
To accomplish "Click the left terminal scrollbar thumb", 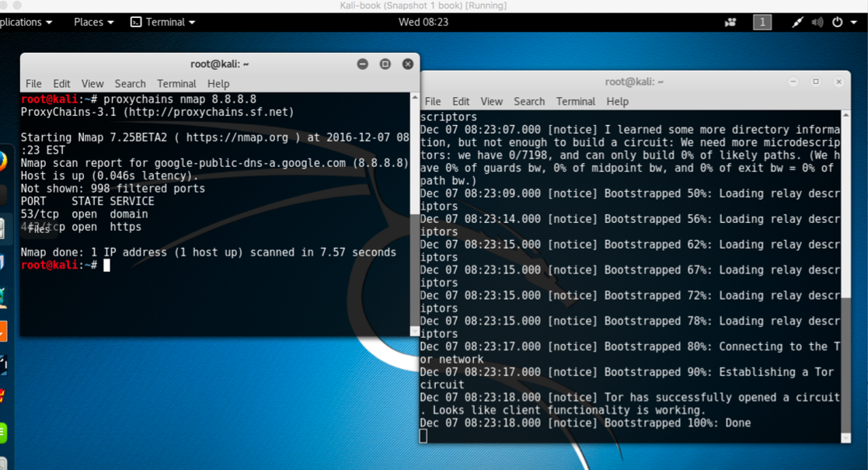I will point(415,270).
